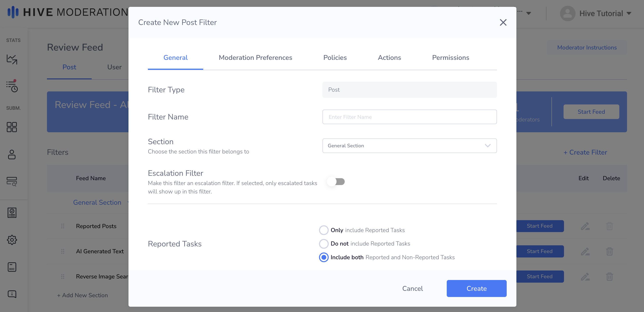Viewport: 644px width, 312px height.
Task: Click the settings gear icon in sidebar
Action: click(12, 240)
